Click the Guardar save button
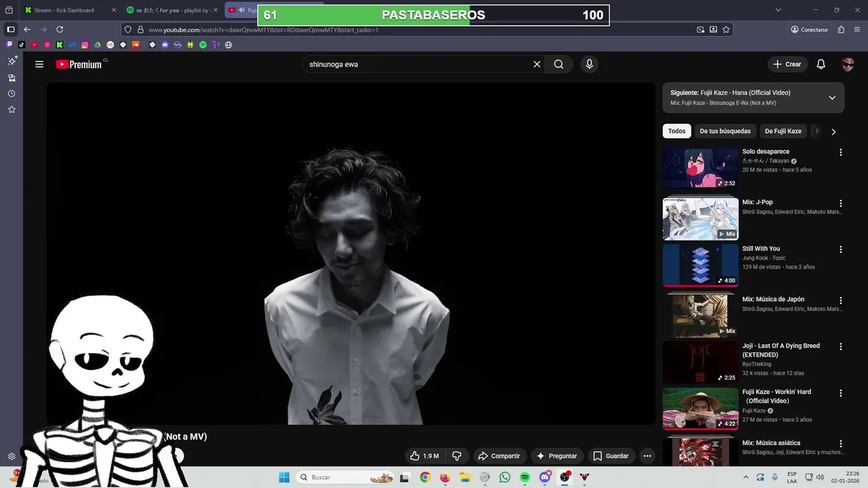 611,456
